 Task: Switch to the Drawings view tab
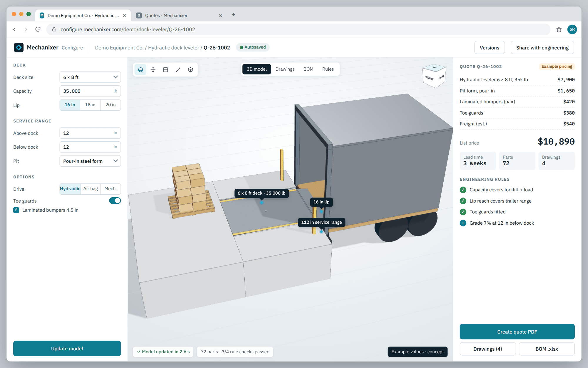(x=285, y=69)
